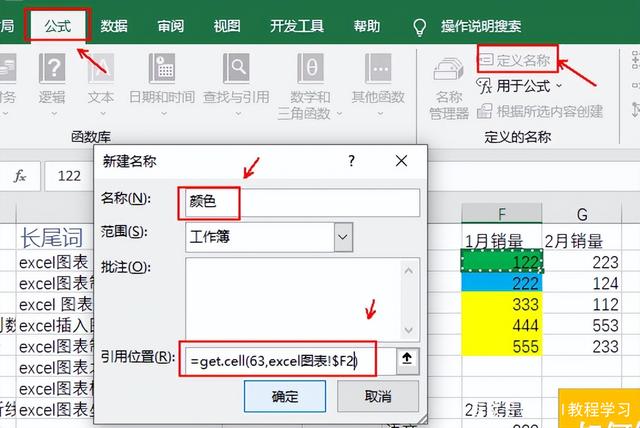Expand 查找与引用 dropdown arrow
The height and width of the screenshot is (428, 640).
point(238,114)
